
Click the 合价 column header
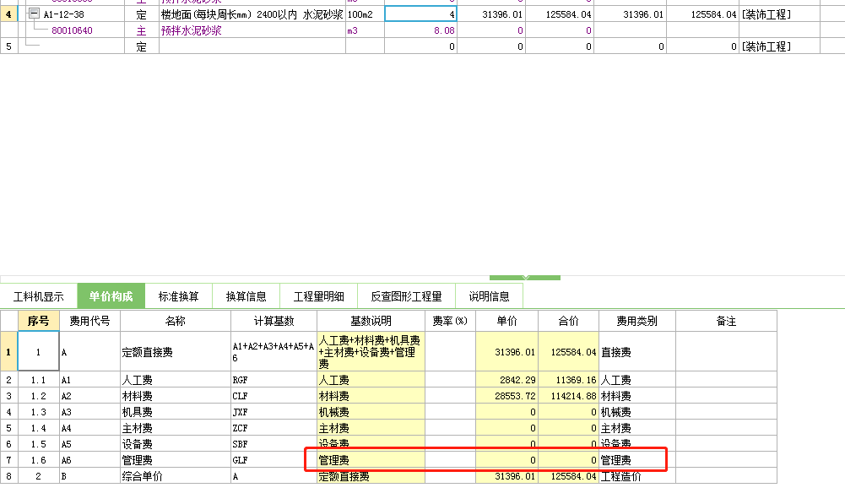pos(568,321)
